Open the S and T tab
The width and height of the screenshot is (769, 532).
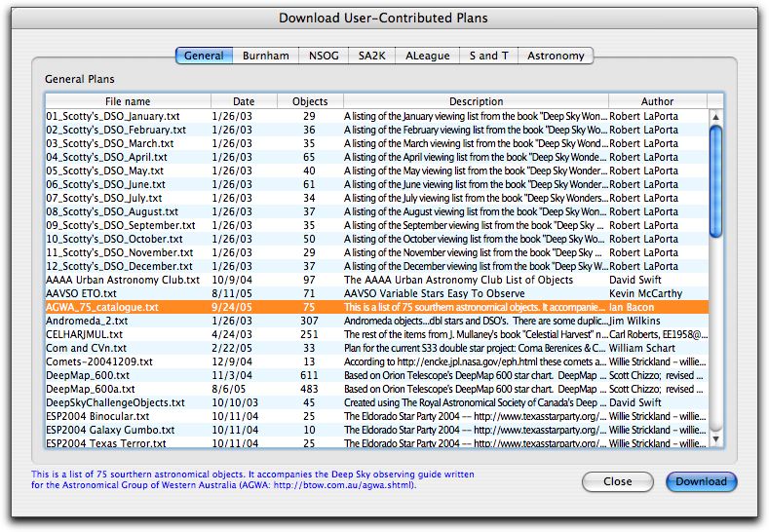[488, 56]
